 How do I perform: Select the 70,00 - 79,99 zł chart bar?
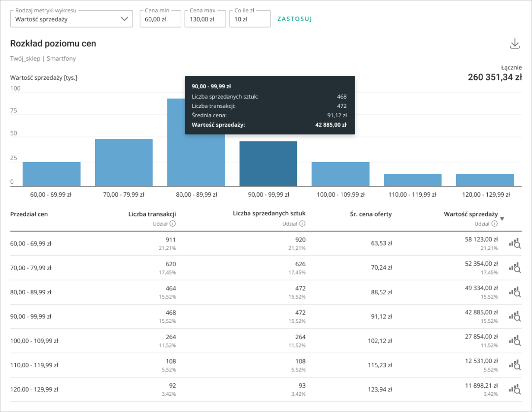[124, 163]
